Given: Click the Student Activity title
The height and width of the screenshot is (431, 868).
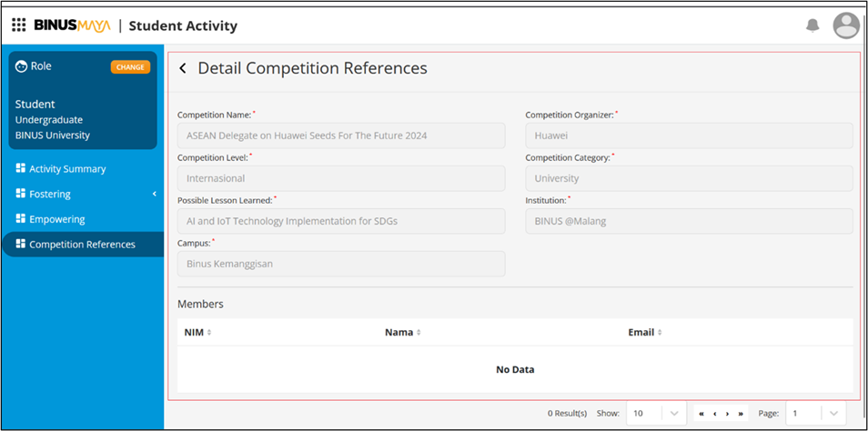Looking at the screenshot, I should (x=183, y=25).
